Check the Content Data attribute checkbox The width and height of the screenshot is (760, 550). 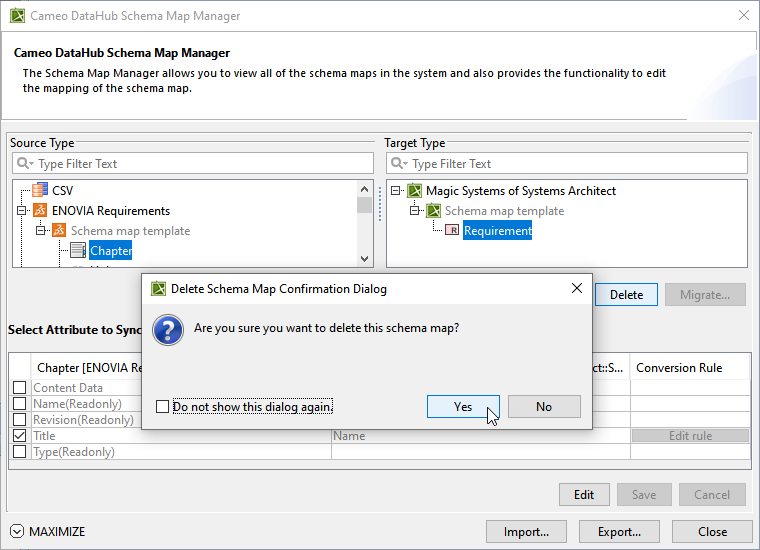[19, 388]
